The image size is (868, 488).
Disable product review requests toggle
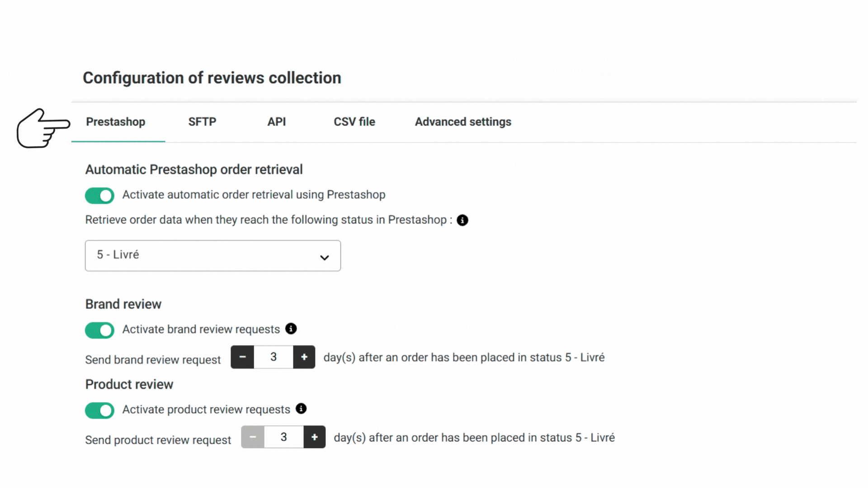click(x=99, y=410)
